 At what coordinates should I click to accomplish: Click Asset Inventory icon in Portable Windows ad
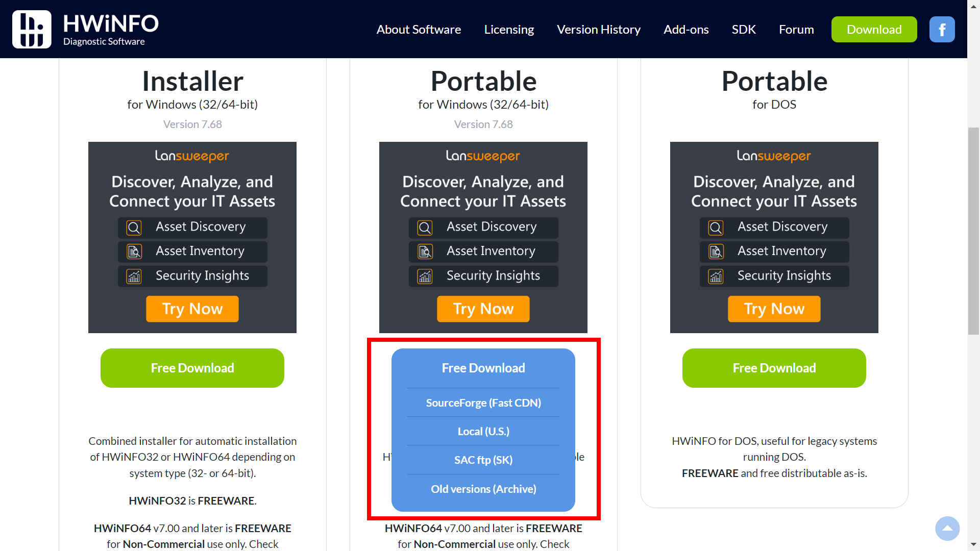[x=425, y=252]
